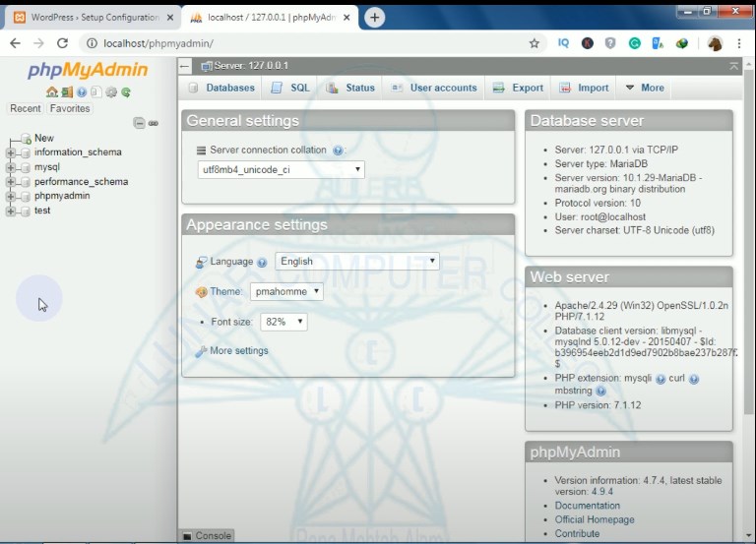
Task: Click the Empty session data (log out) icon
Action: tap(67, 91)
